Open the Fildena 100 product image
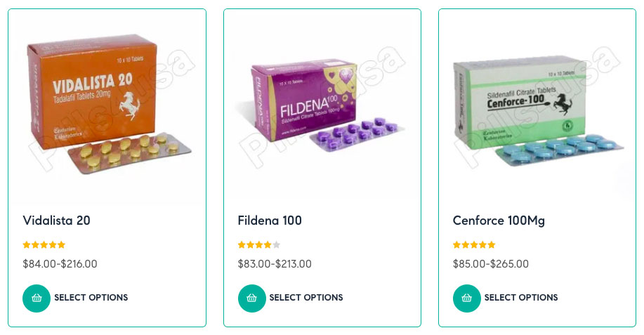The width and height of the screenshot is (644, 335). [x=322, y=106]
